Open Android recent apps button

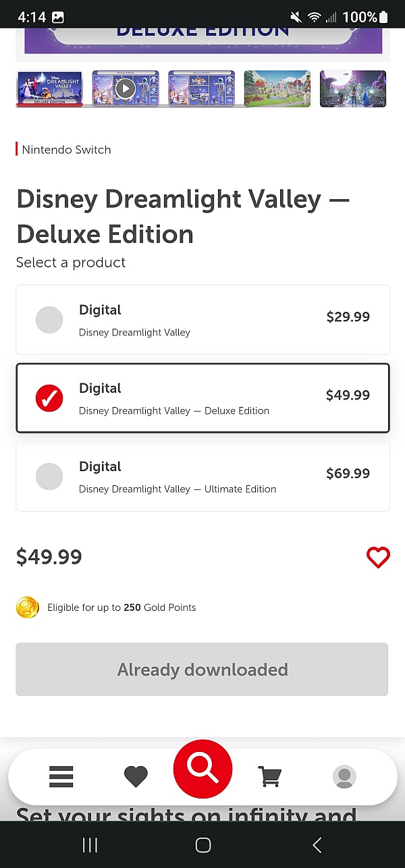(x=90, y=845)
